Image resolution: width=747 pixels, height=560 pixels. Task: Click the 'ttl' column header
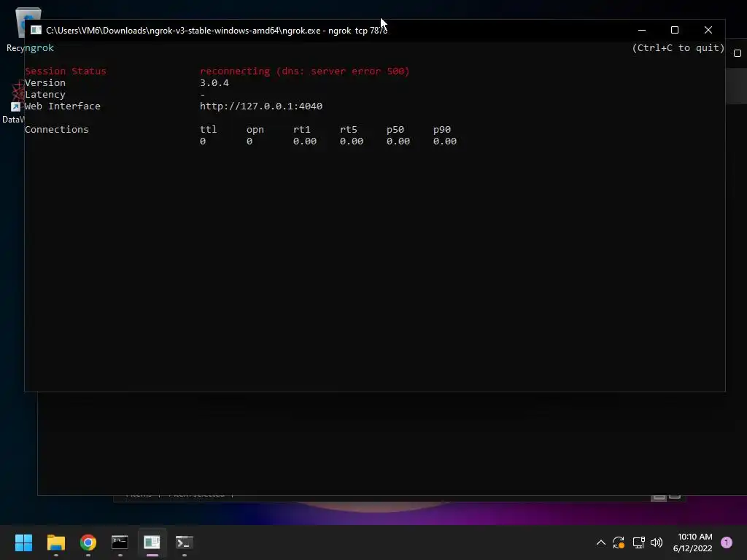coord(208,130)
